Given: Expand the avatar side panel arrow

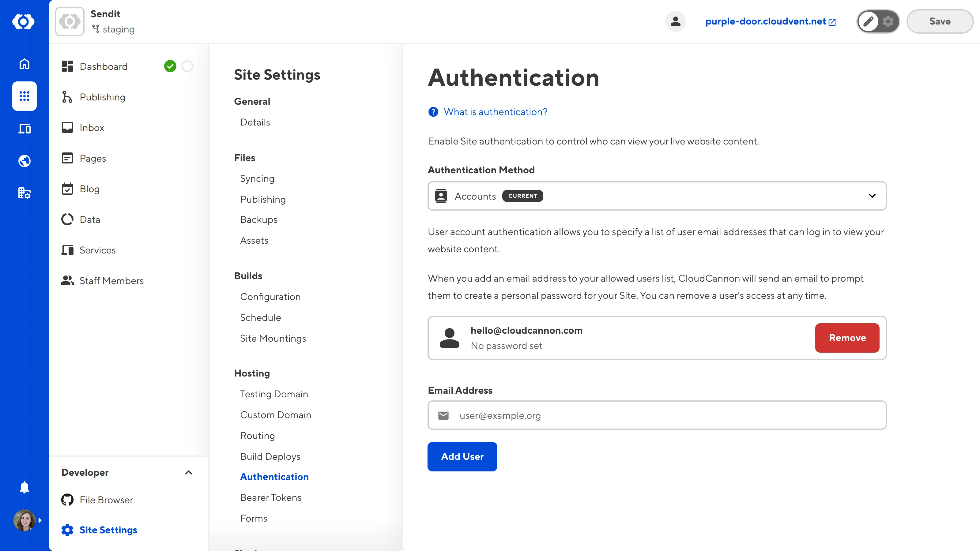Looking at the screenshot, I should click(x=41, y=520).
